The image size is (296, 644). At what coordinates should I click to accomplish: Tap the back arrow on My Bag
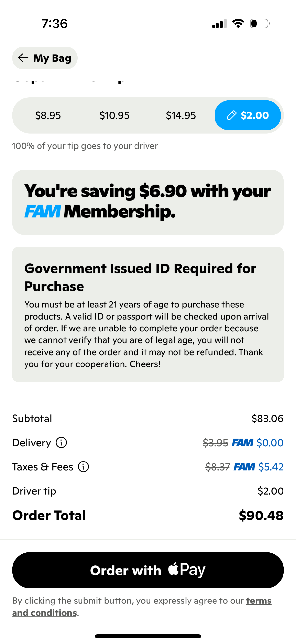point(23,58)
